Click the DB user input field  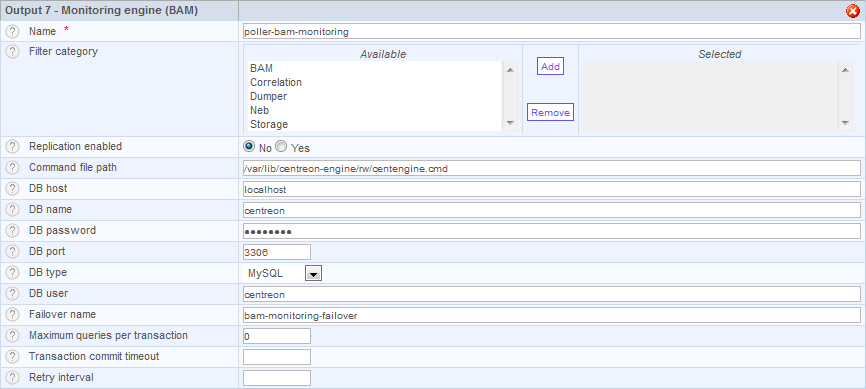click(552, 294)
